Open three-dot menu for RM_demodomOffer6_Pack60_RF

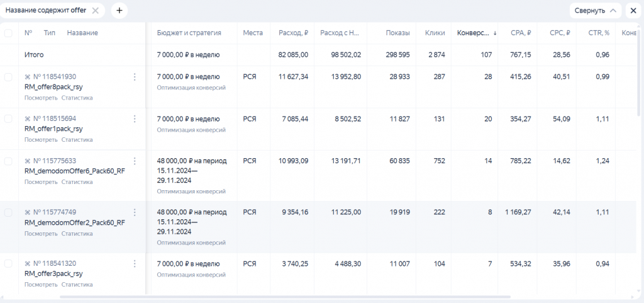pos(135,161)
